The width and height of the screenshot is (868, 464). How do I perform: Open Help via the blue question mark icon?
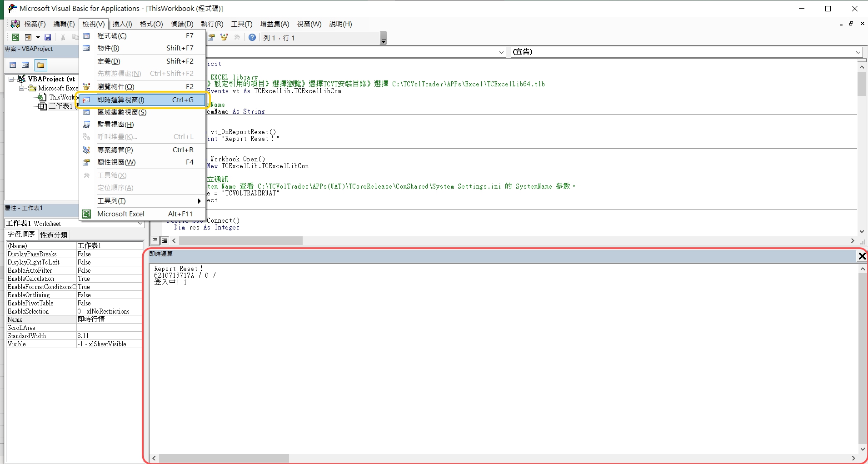[x=252, y=37]
